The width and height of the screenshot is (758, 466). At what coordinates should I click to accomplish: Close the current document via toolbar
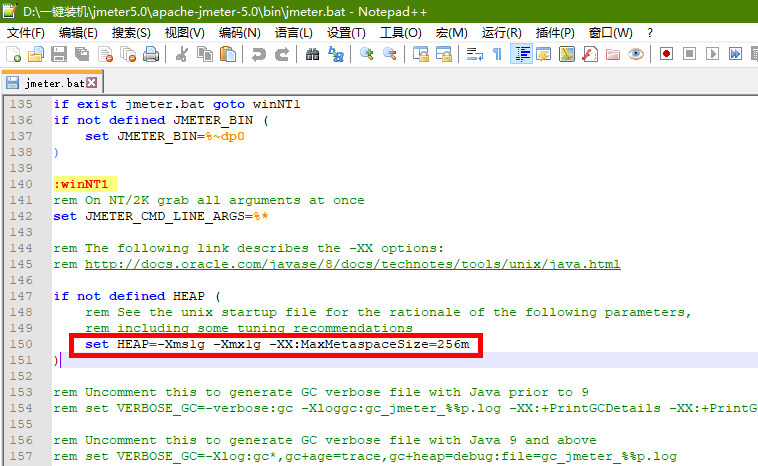point(105,54)
